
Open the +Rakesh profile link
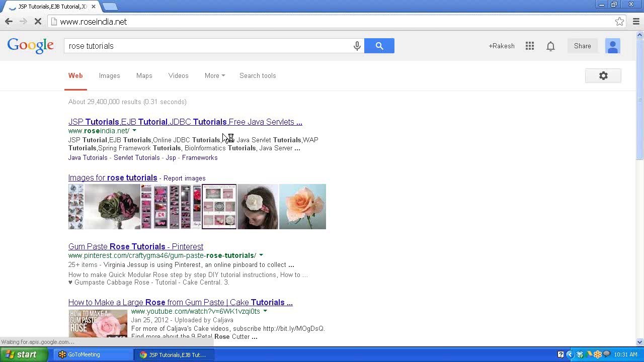coord(502,46)
